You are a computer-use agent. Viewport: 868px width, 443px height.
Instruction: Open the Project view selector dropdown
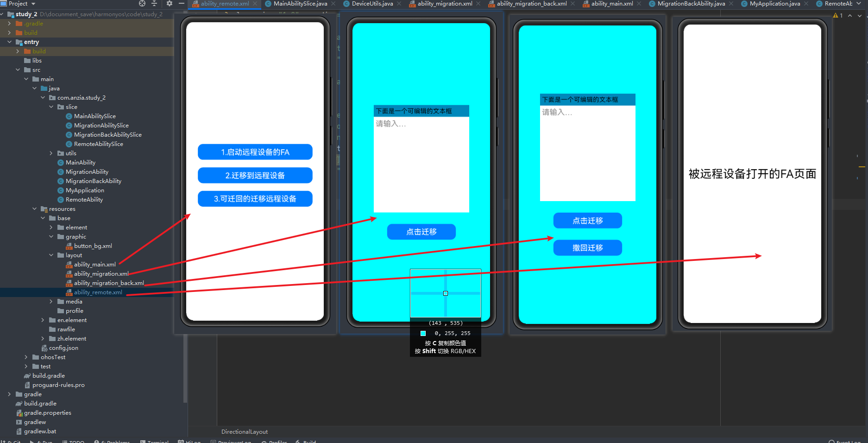pyautogui.click(x=33, y=4)
